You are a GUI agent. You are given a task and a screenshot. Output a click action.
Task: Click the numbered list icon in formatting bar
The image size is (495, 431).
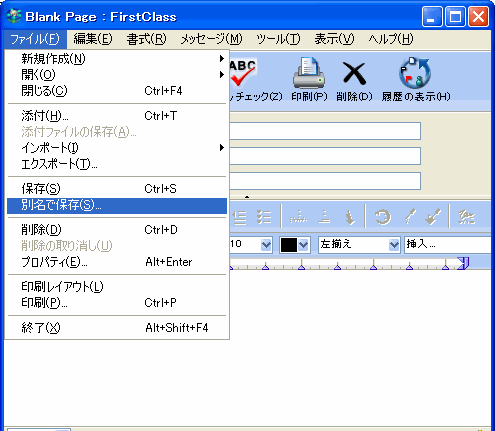pos(264,217)
